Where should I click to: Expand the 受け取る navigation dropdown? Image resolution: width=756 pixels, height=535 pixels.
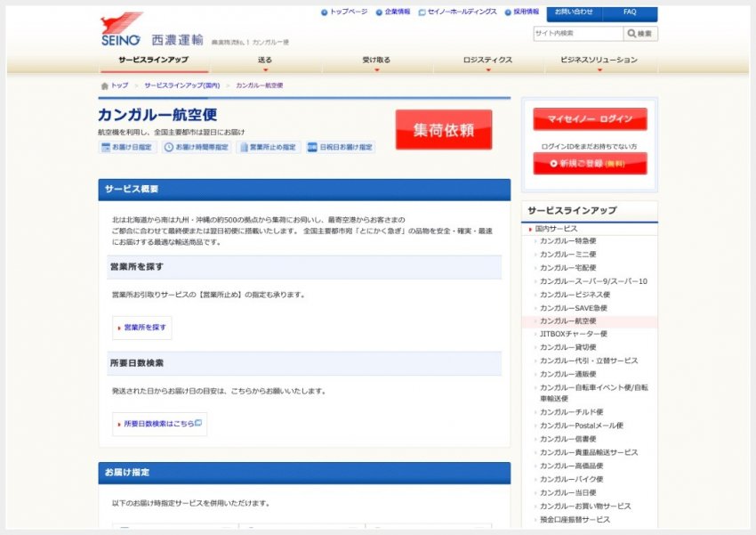(377, 61)
